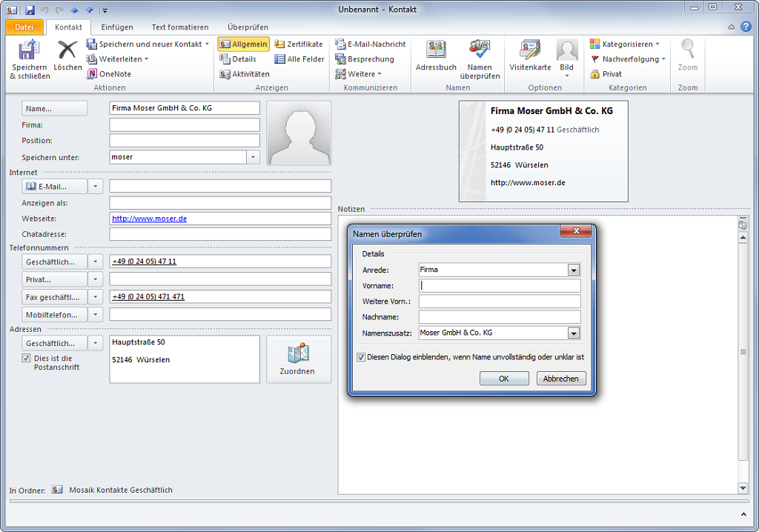Screen dimensions: 759x532
Task: Toggle 'Dies ist die Postanschrift' checkbox
Action: coord(26,358)
